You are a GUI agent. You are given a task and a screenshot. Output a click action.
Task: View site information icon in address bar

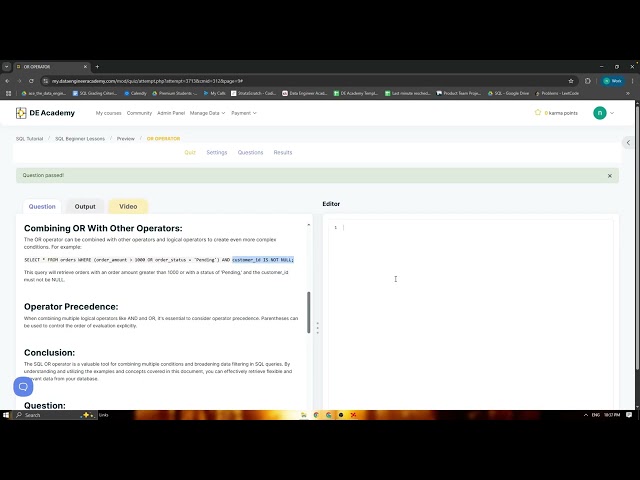(46, 81)
